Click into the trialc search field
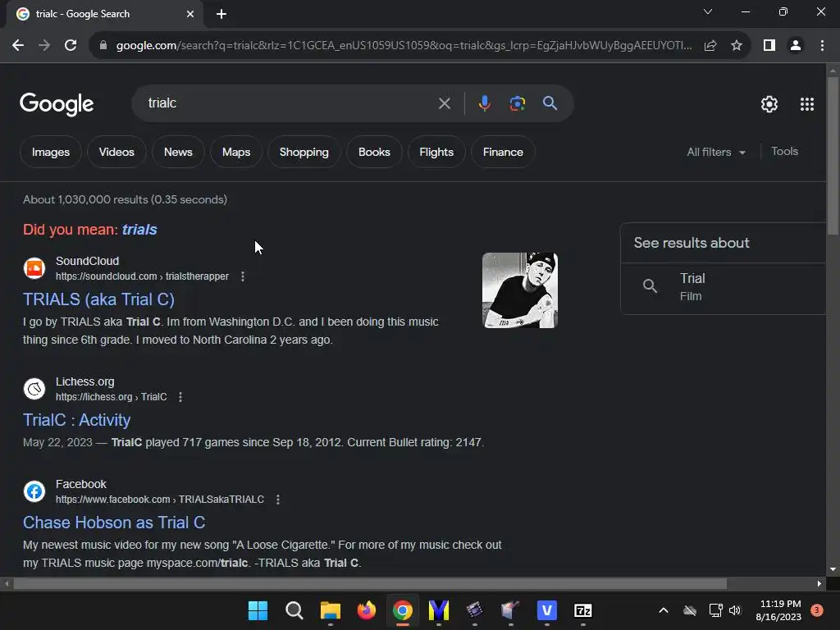This screenshot has width=840, height=630. pos(290,103)
